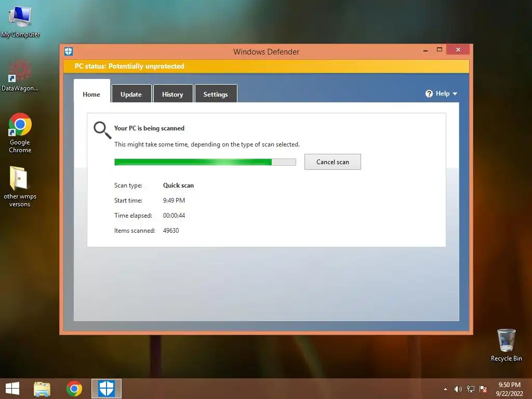The image size is (532, 399).
Task: Open the Action Center flag icon
Action: 483,389
